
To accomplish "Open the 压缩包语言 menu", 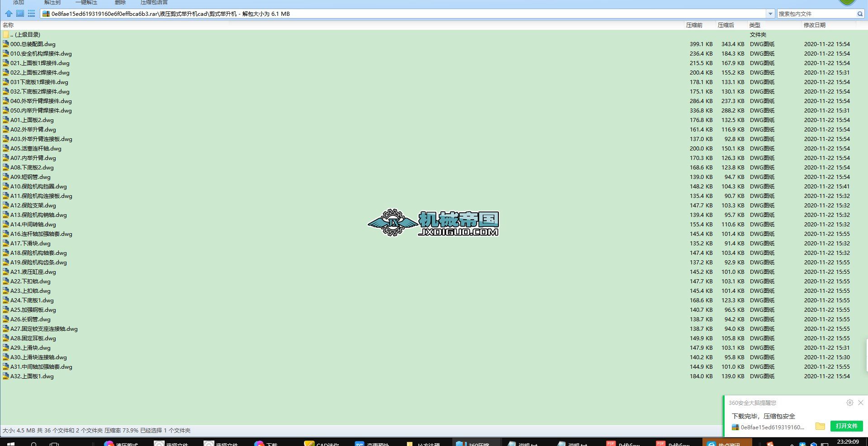I will 154,2.
